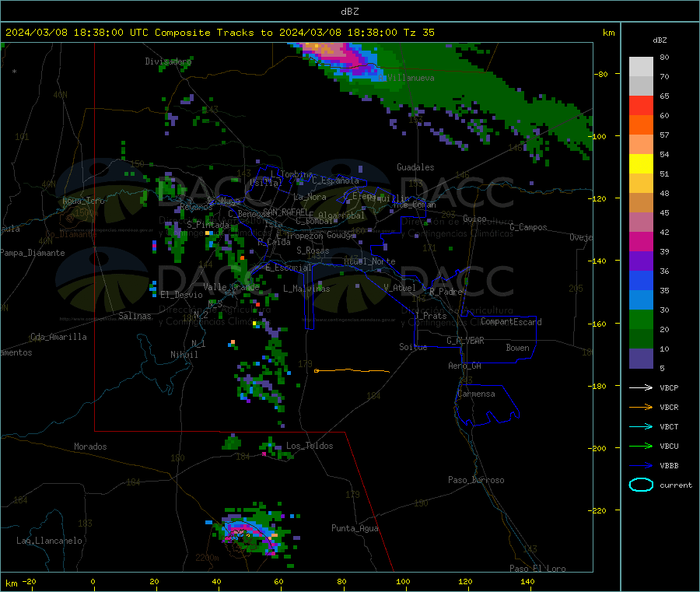Select the red 60-65 dBZ color swatch

(x=641, y=105)
